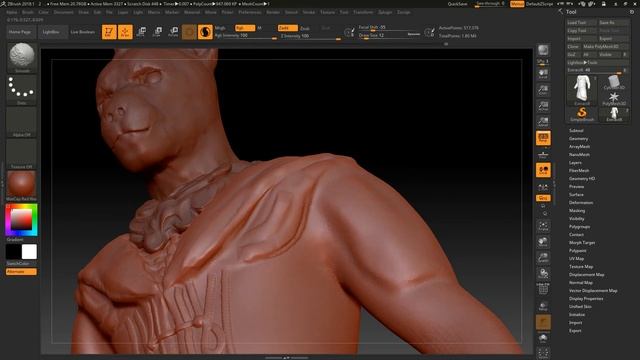This screenshot has width=640, height=360.
Task: Expand the Masking subpalette
Action: 577,211
